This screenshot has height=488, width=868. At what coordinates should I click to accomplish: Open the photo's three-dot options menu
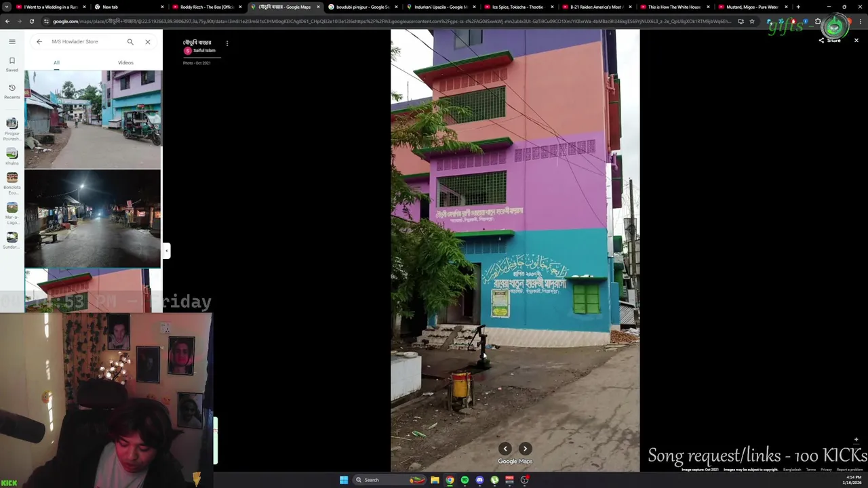[227, 43]
